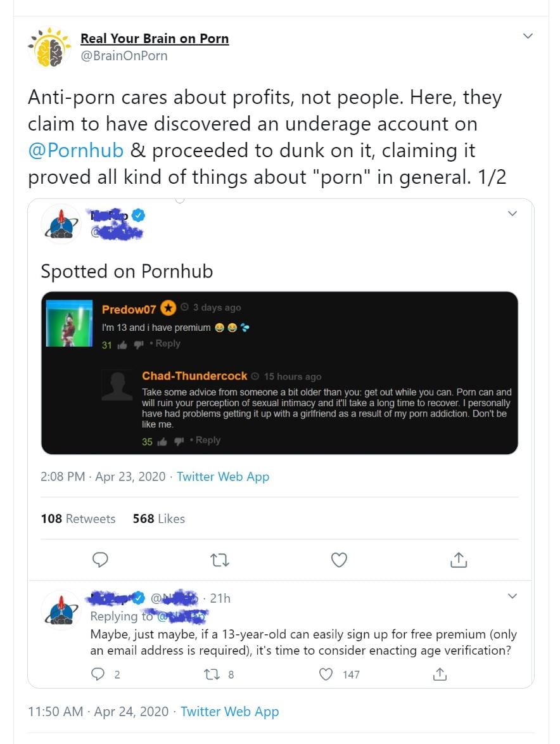
Task: Open the quoted tweet's options chevron
Action: tap(512, 214)
